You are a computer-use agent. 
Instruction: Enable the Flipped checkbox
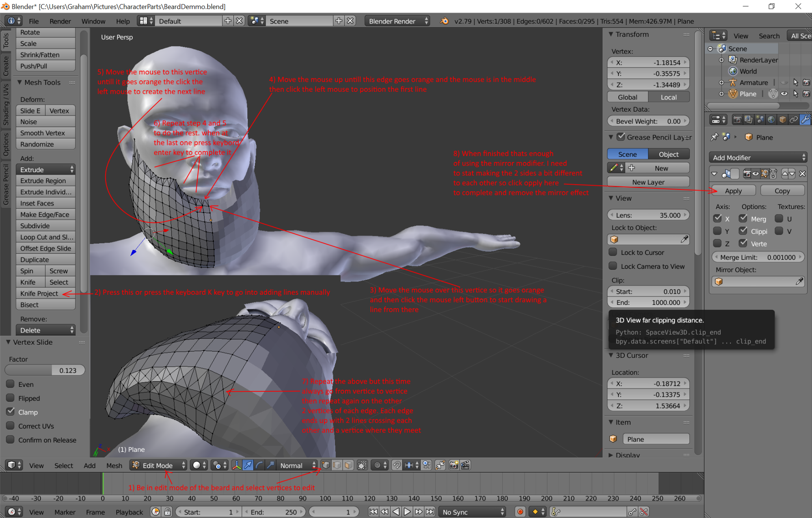point(11,398)
